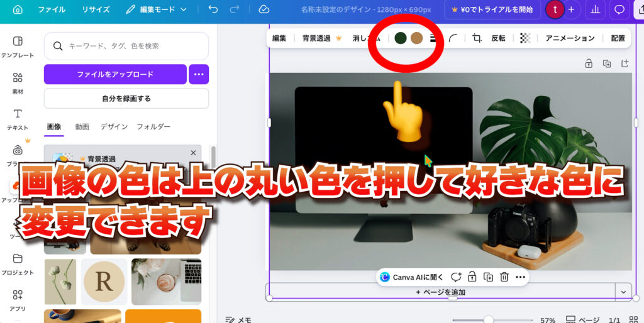Screen dimensions: 644x323
Task: Open the ファイル menu
Action: click(x=52, y=9)
